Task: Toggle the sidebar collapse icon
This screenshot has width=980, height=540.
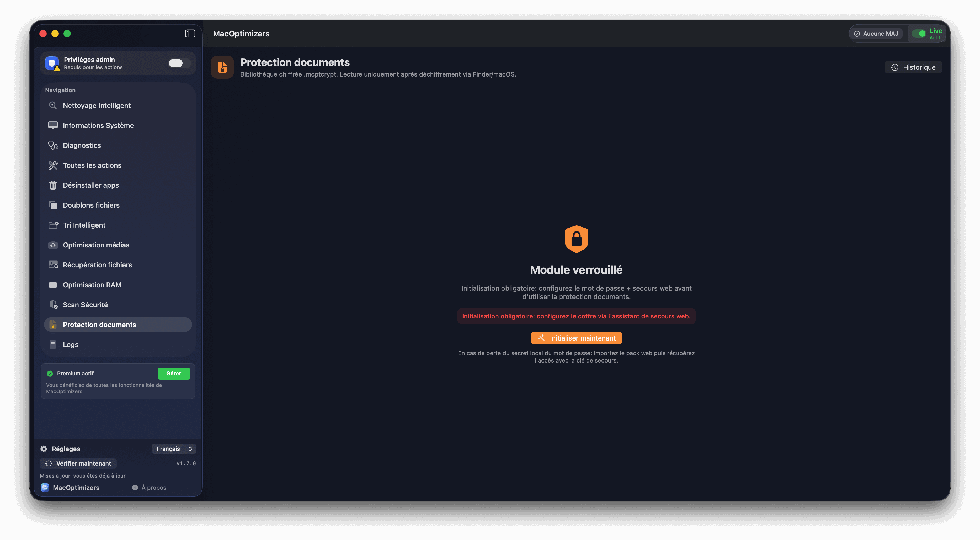Action: pos(190,34)
